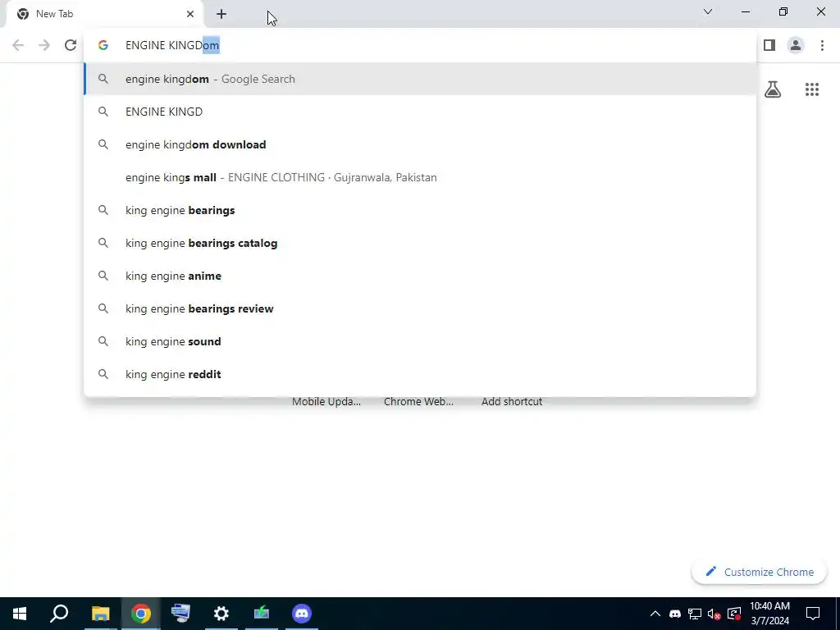The height and width of the screenshot is (630, 840).
Task: Click the Chrome taskbar icon
Action: (x=141, y=614)
